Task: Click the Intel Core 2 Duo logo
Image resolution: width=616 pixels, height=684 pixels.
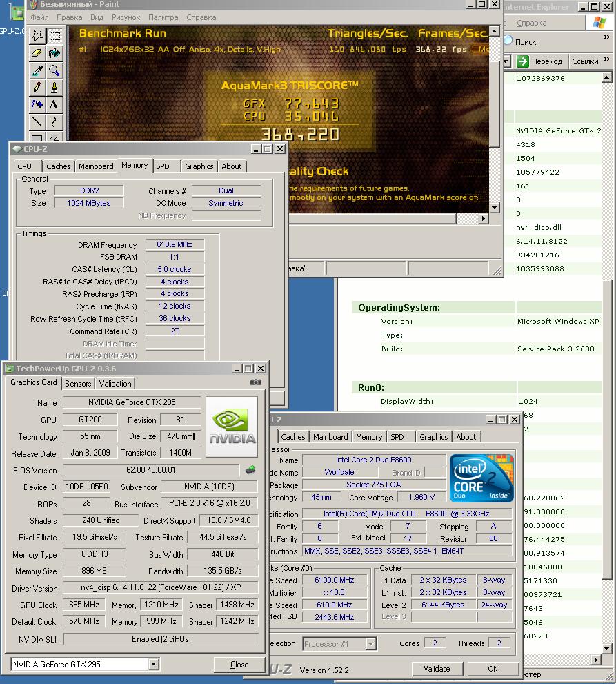Action: [481, 478]
